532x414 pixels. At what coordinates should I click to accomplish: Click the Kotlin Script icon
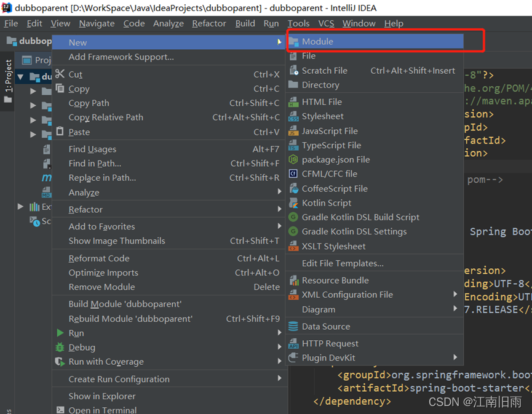(293, 202)
